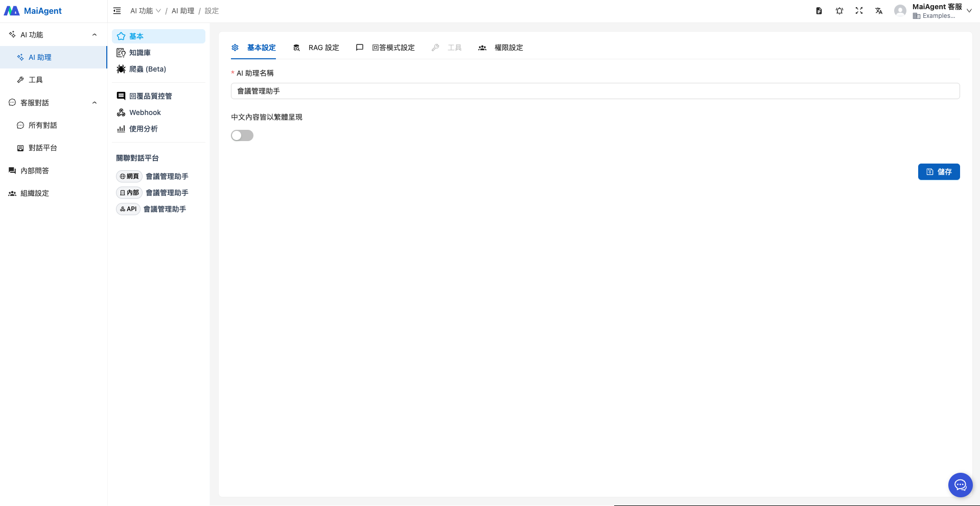980x506 pixels.
Task: Toggle the 中文內容皆以繁體呈現 switch
Action: tap(242, 135)
